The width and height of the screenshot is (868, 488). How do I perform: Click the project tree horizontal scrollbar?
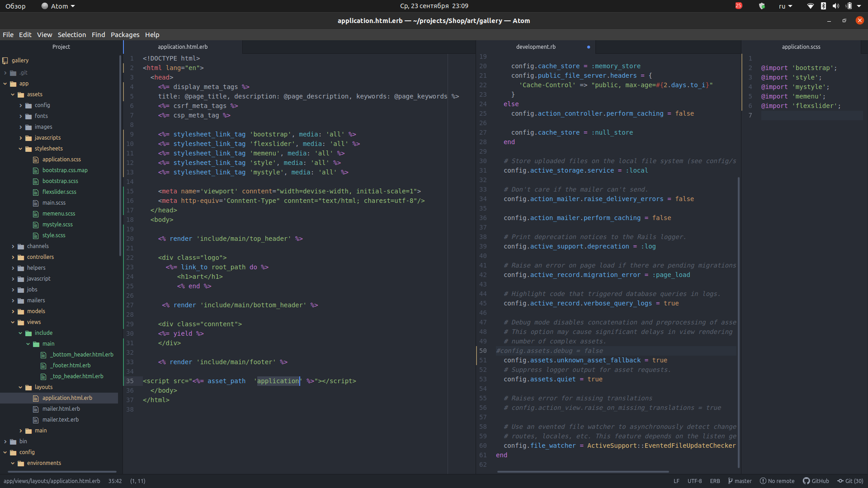pyautogui.click(x=62, y=472)
